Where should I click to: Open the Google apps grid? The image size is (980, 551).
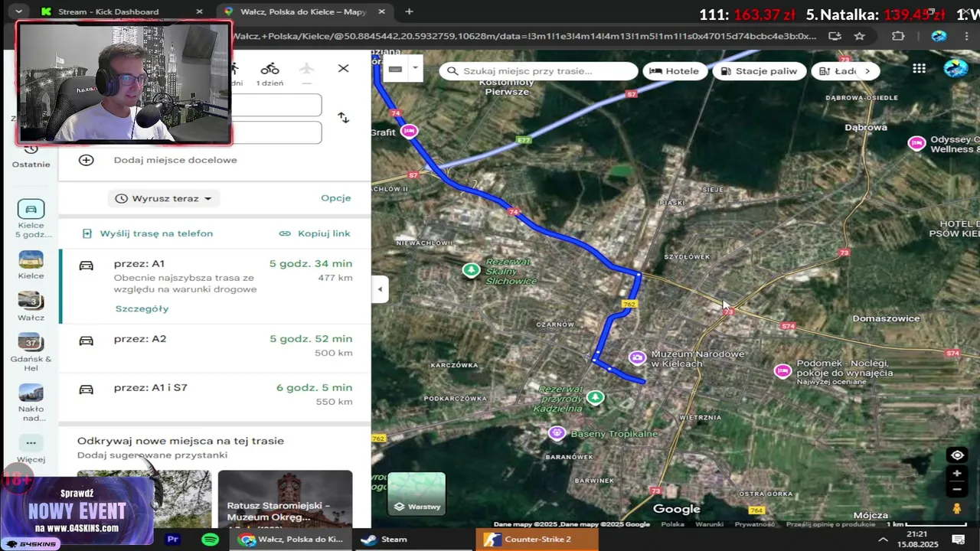coord(919,69)
